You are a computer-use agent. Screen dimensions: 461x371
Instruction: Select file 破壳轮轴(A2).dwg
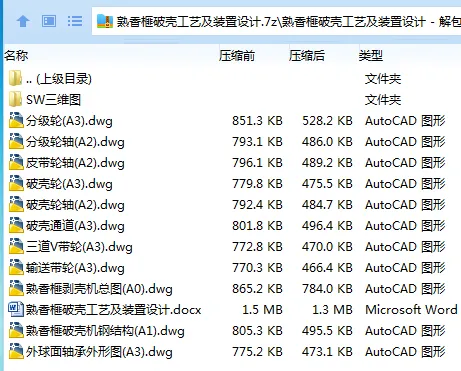75,205
